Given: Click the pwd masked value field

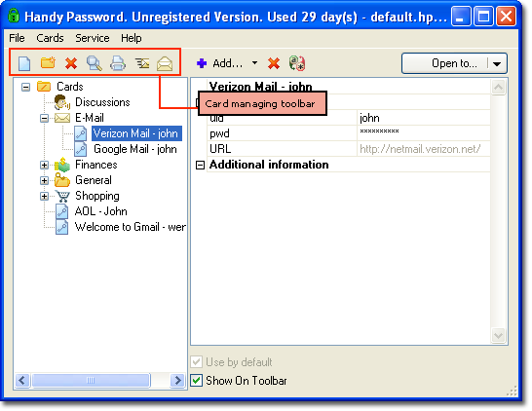Looking at the screenshot, I should point(424,133).
